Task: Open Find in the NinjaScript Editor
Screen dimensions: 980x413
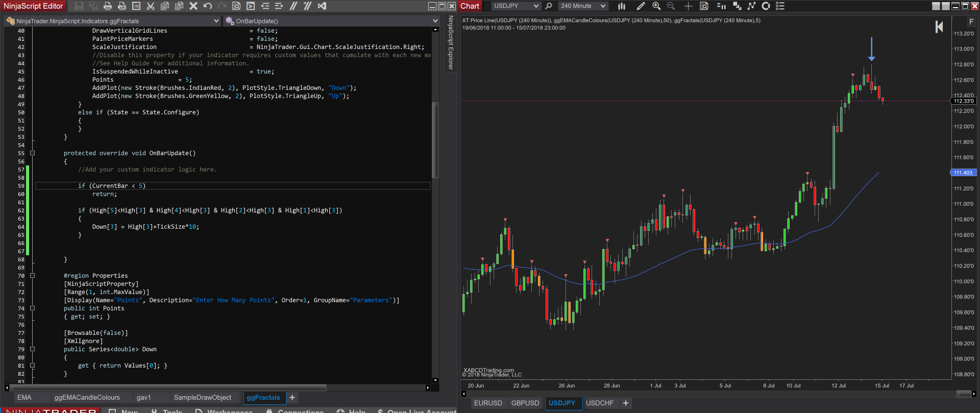Action: click(x=236, y=6)
